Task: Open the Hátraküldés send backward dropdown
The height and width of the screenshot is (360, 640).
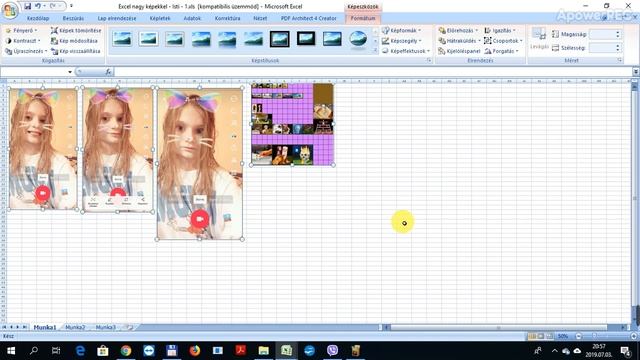Action: click(459, 41)
